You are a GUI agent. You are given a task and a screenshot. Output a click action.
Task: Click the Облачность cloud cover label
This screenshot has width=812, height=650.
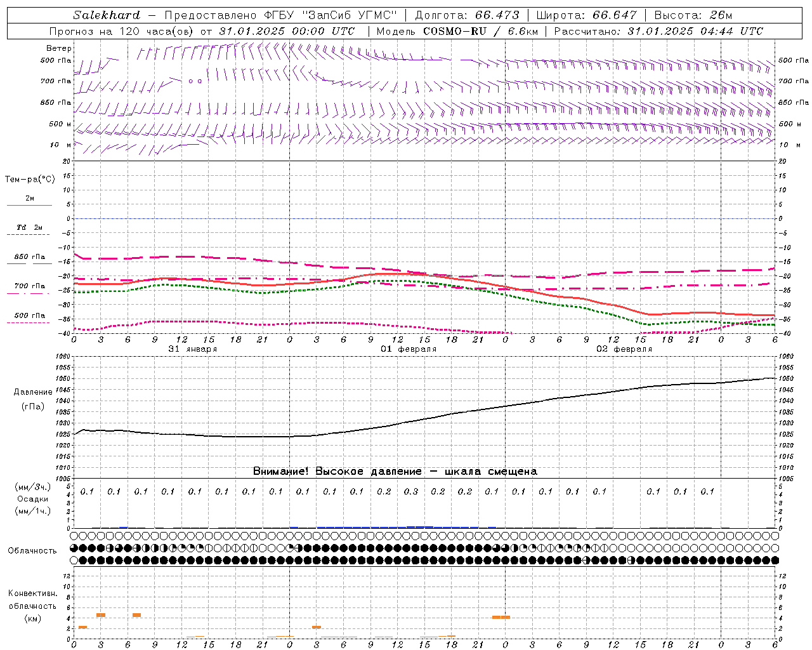(32, 551)
